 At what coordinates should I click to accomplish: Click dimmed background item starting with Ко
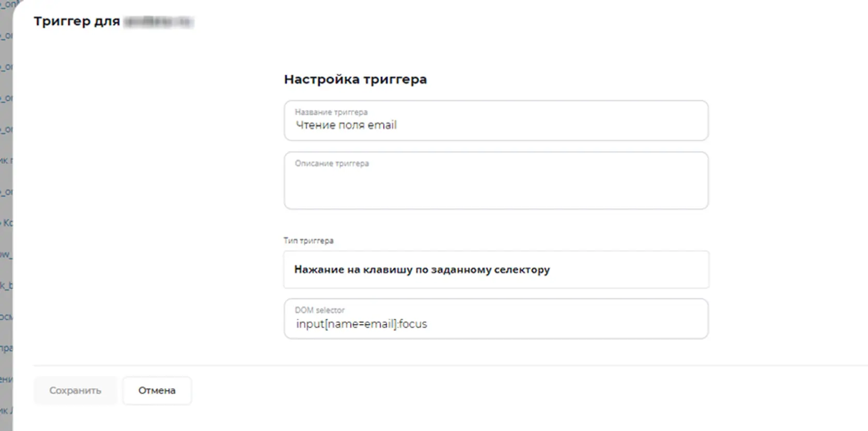7,223
